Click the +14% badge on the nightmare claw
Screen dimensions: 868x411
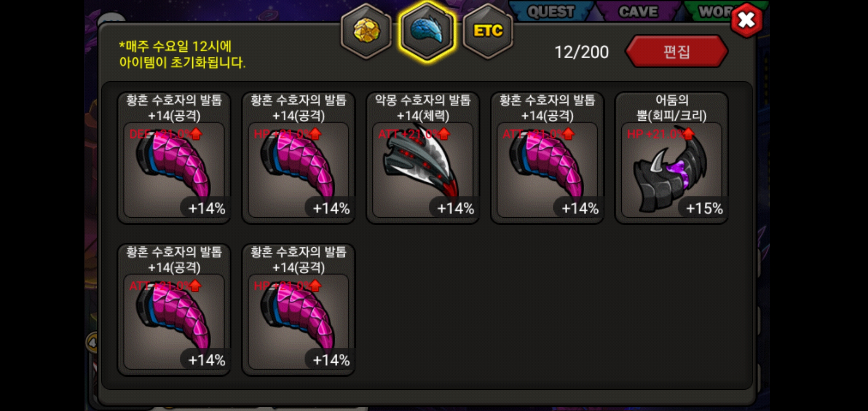pos(455,208)
